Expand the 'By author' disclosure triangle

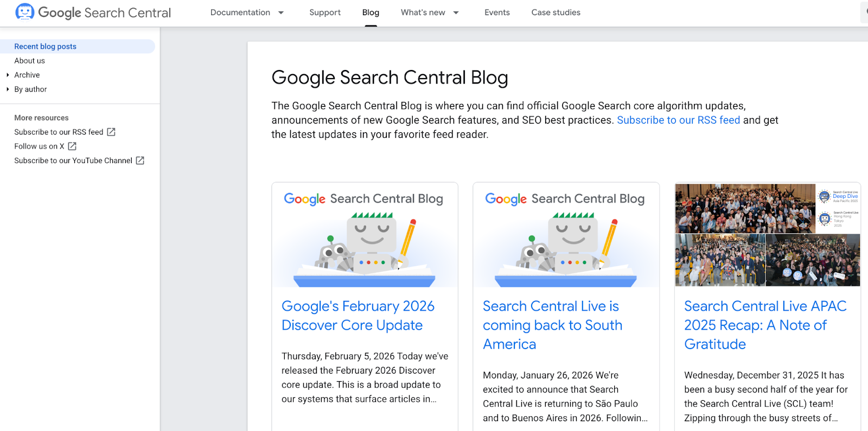tap(8, 89)
